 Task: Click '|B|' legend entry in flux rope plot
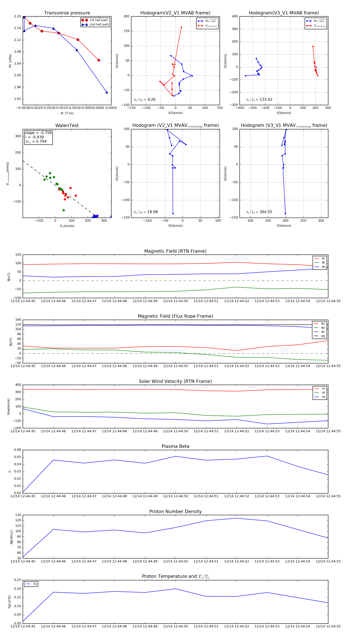coord(320,336)
